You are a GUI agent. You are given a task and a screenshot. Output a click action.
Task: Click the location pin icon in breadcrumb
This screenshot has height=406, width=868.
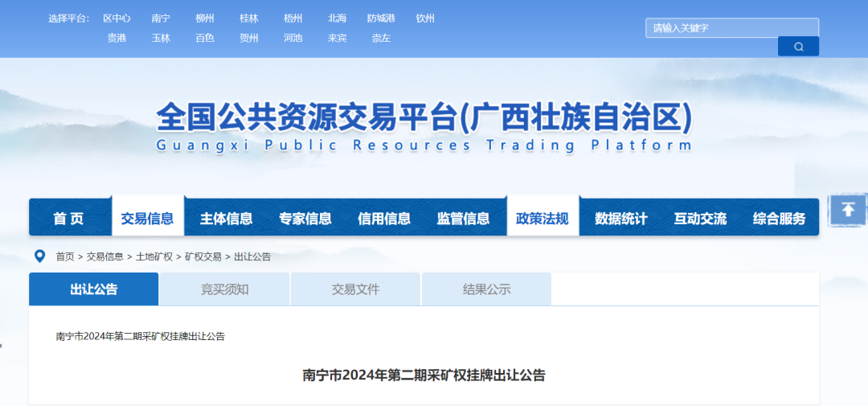pyautogui.click(x=39, y=256)
